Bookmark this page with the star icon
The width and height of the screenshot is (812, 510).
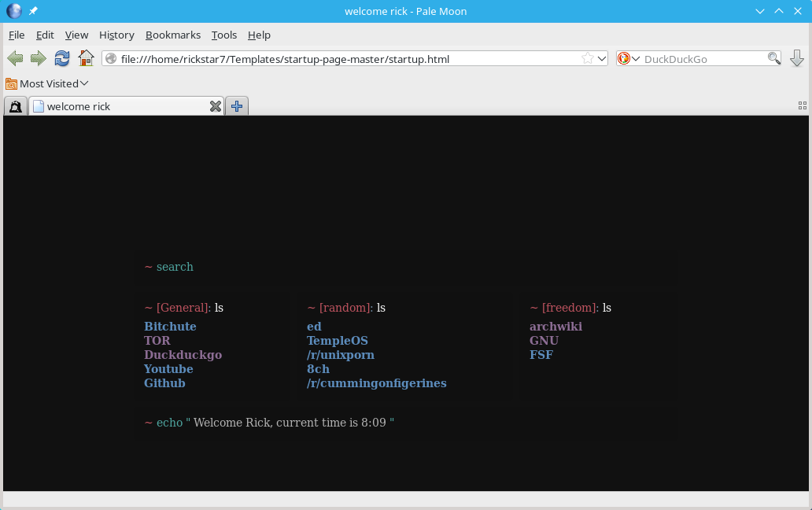pos(587,58)
